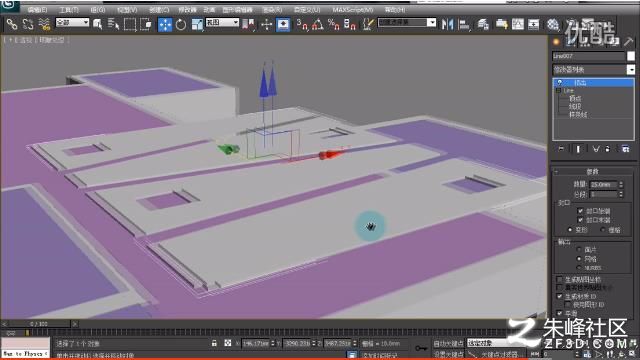The image size is (640, 360).
Task: Click the Mirror tool icon
Action: pos(447,24)
